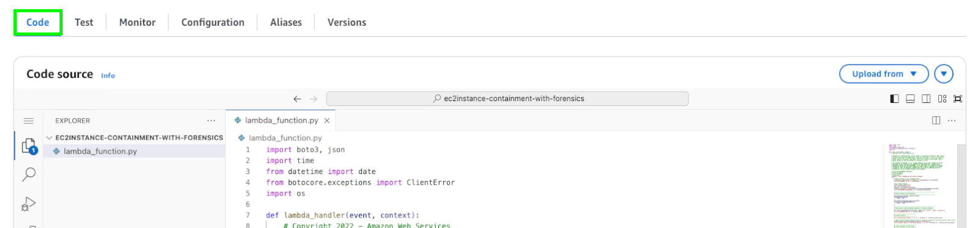Image resolution: width=980 pixels, height=228 pixels.
Task: Open the customize layout icon
Action: coord(942,99)
